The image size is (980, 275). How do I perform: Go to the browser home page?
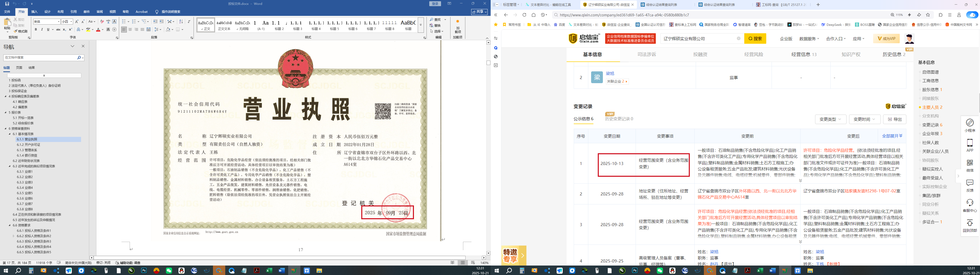pyautogui.click(x=533, y=15)
